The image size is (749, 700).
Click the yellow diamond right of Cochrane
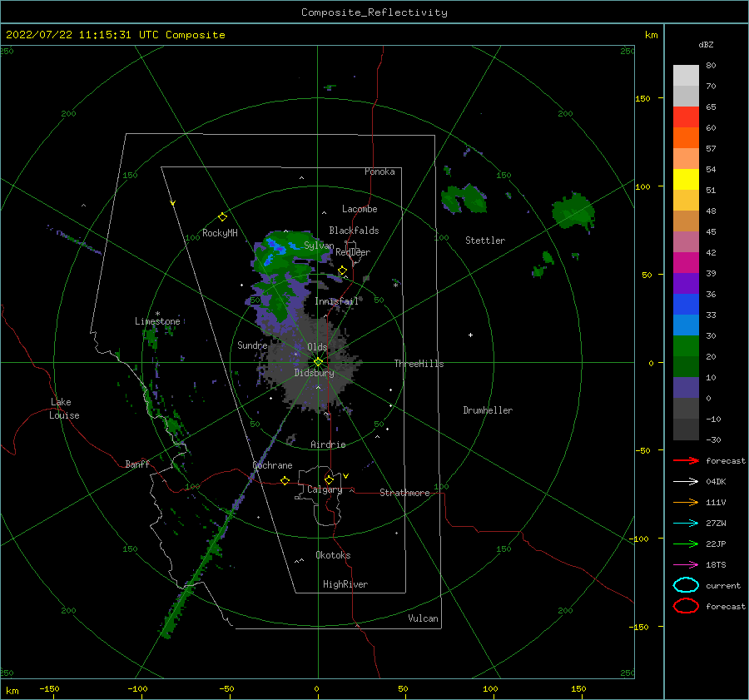[x=285, y=480]
